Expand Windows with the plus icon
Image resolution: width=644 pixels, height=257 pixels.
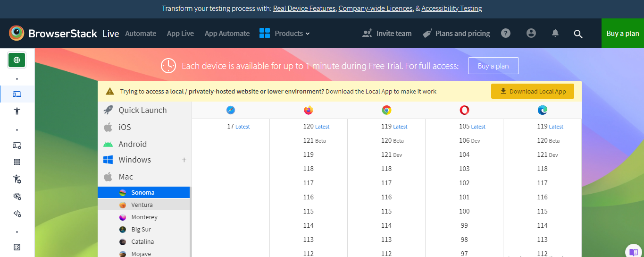click(184, 160)
